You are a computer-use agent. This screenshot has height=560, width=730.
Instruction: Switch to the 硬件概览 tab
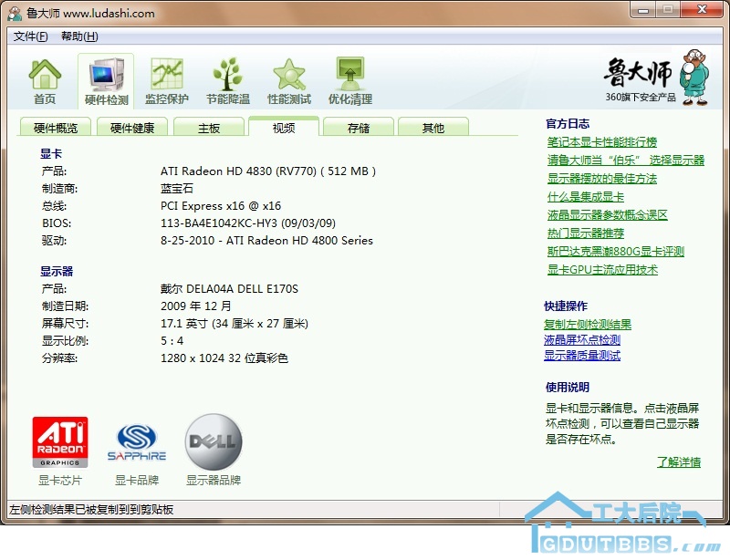[x=56, y=128]
